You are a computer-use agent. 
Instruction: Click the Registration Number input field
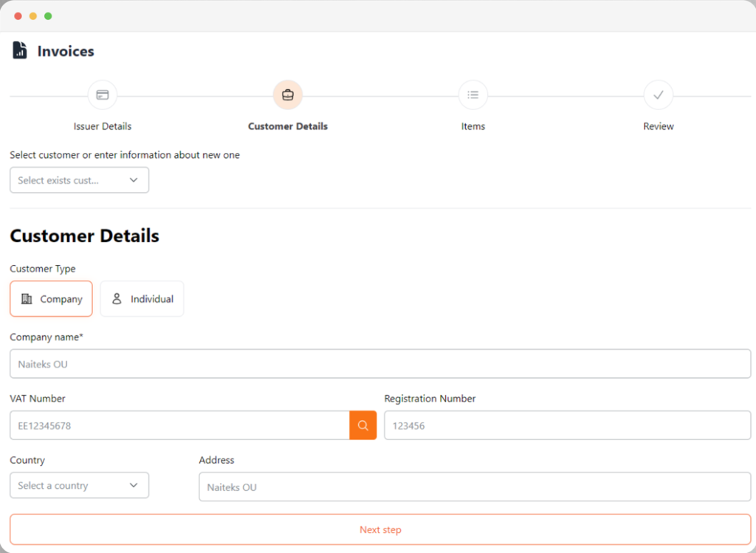coord(567,425)
